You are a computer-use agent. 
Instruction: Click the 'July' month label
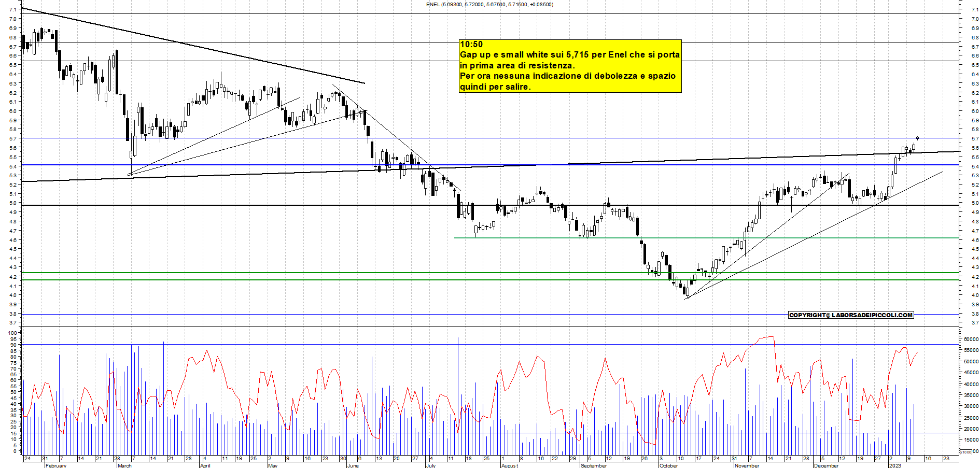[431, 465]
